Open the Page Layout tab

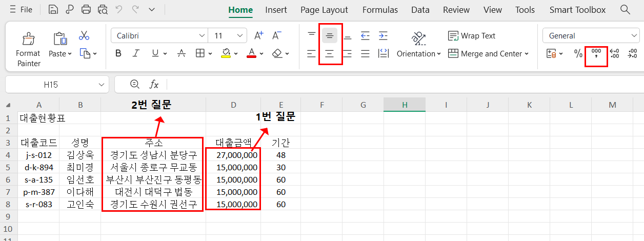click(x=324, y=10)
